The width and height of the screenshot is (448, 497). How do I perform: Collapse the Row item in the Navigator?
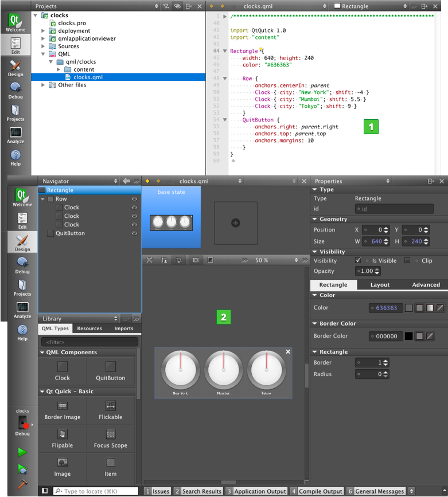[42, 199]
